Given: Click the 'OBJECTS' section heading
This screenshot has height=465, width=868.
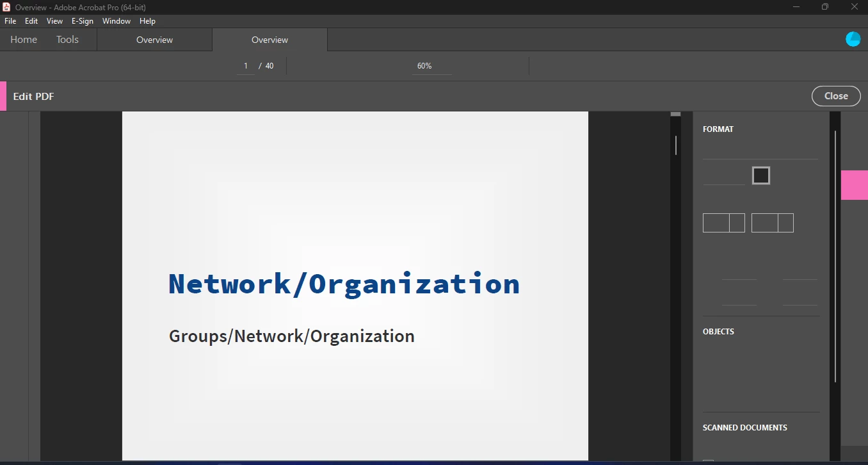Looking at the screenshot, I should coord(718,332).
